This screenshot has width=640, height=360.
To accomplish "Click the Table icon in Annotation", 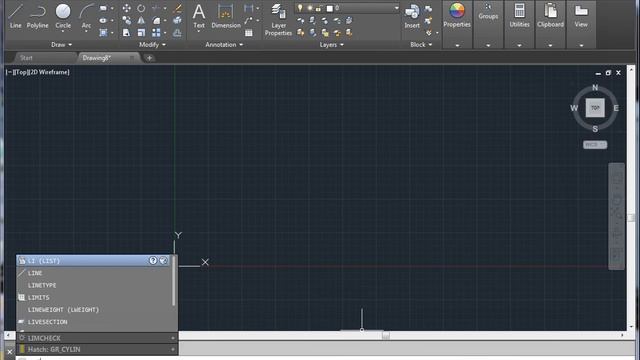I will pyautogui.click(x=249, y=33).
